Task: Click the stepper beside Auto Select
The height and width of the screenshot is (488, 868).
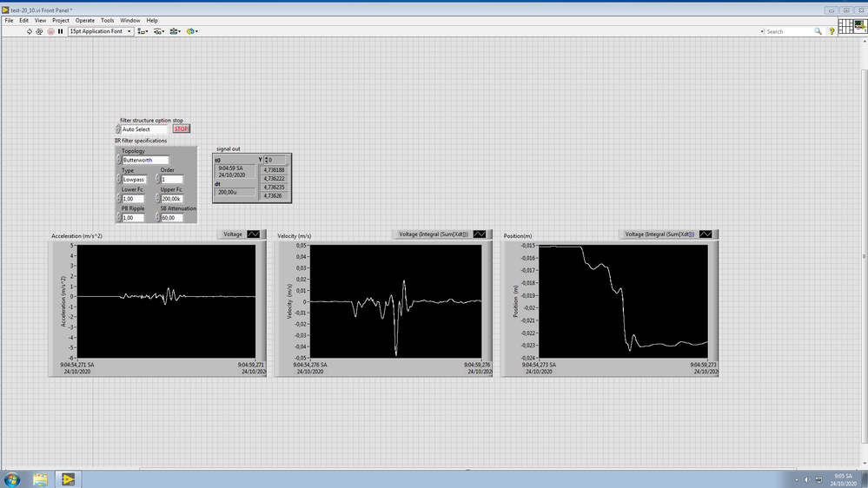Action: 118,129
